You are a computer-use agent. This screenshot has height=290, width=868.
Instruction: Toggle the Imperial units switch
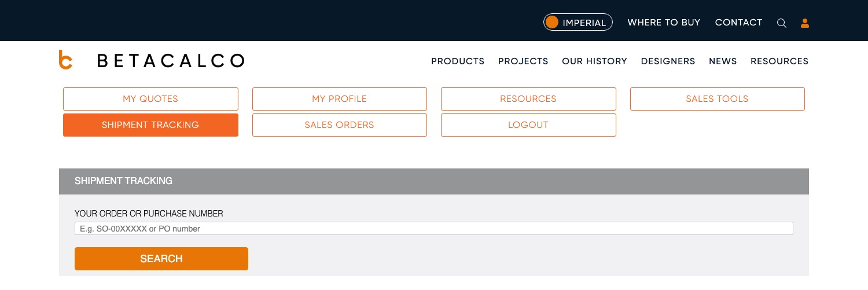tap(578, 22)
